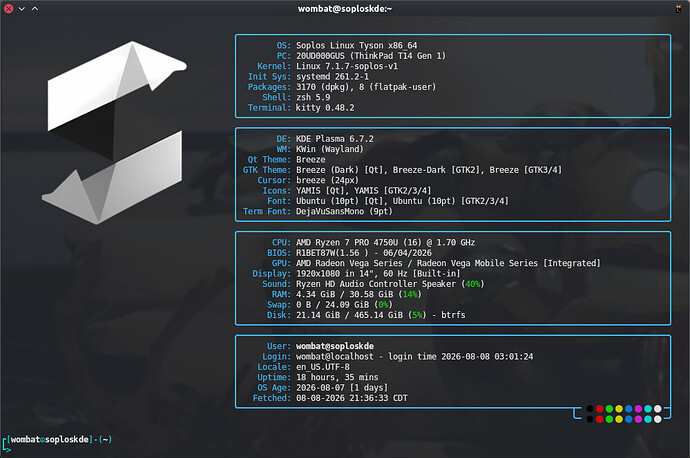Click the magenta dot in the upper palette row
Viewport: 690px width, 458px height.
click(x=638, y=409)
